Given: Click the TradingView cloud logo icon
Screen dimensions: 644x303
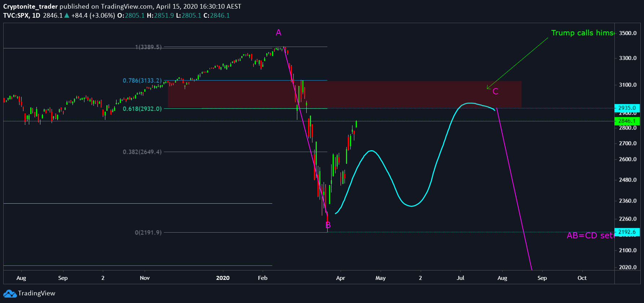Looking at the screenshot, I should pos(10,294).
